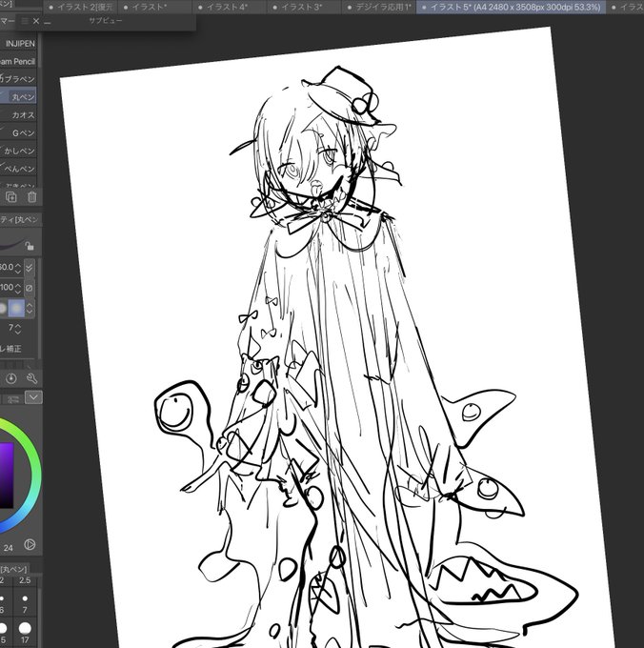
Task: Select the ぺんペン brush
Action: pos(18,169)
